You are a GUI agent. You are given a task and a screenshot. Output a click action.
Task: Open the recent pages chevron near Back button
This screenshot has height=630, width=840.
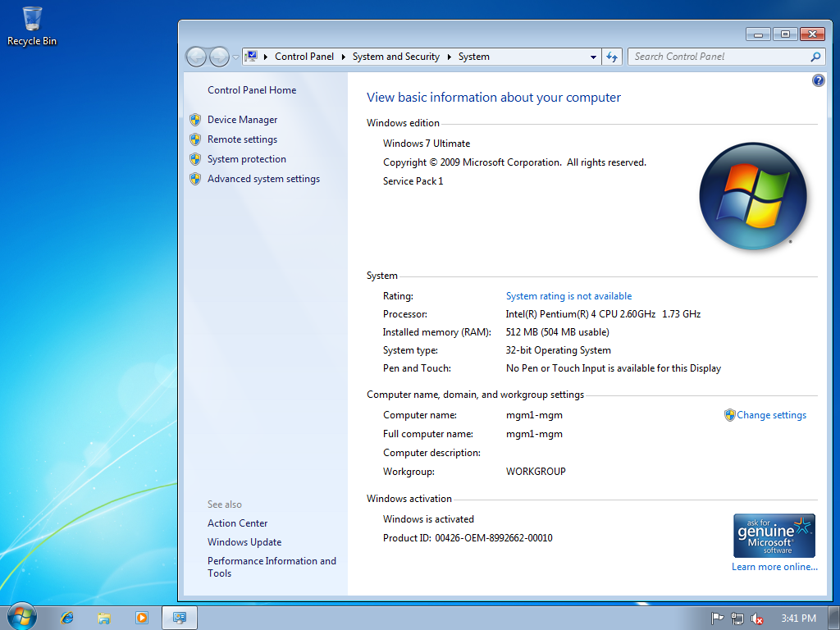[x=235, y=57]
